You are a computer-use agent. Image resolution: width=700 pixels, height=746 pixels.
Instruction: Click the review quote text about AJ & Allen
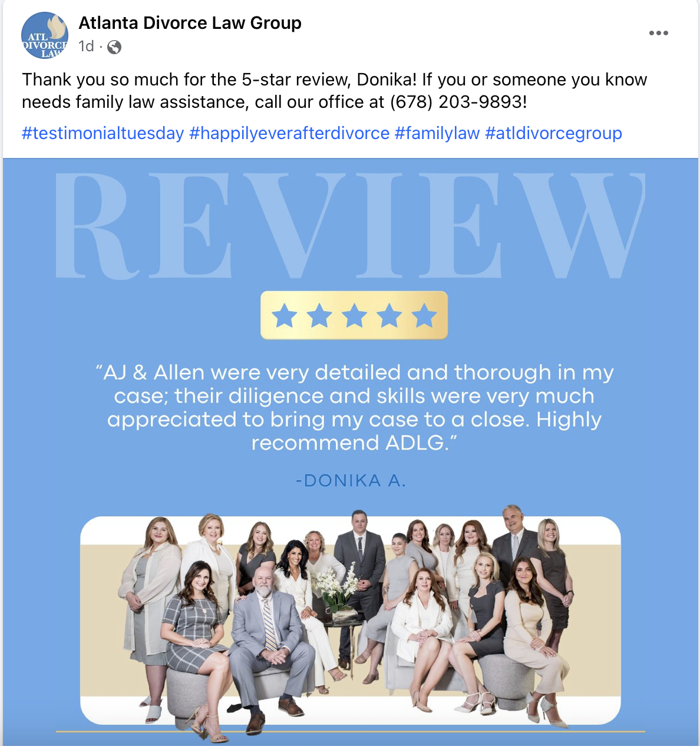pos(354,407)
